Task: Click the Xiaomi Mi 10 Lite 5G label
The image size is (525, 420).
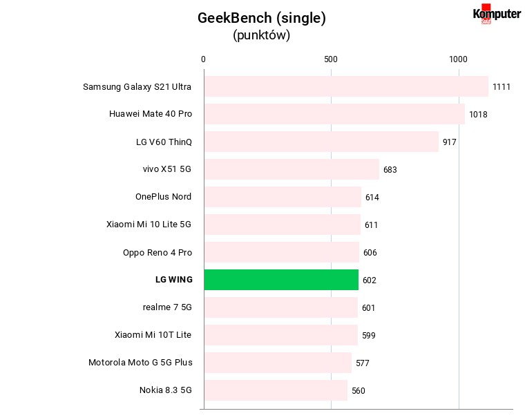Action: click(x=149, y=225)
